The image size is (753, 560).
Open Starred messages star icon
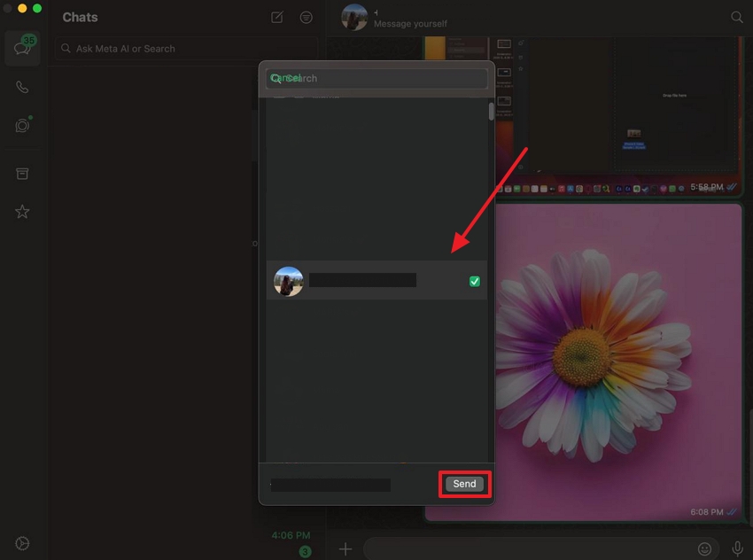click(22, 212)
